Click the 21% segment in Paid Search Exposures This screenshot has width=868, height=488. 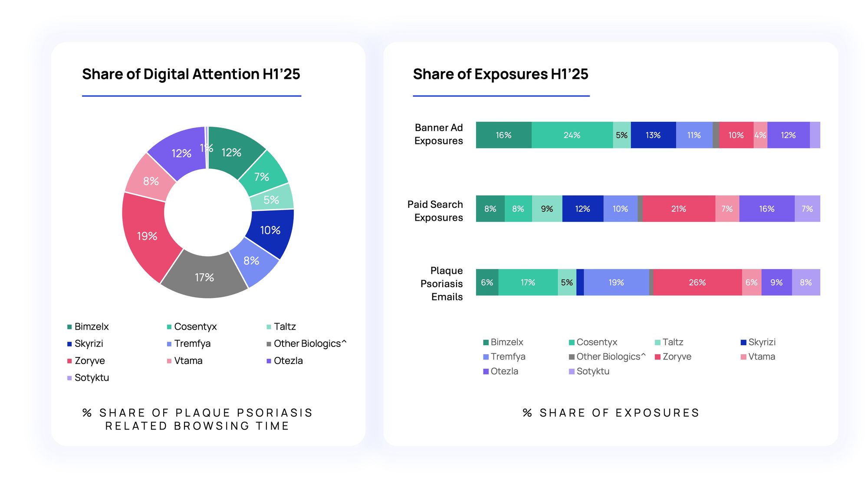[679, 209]
